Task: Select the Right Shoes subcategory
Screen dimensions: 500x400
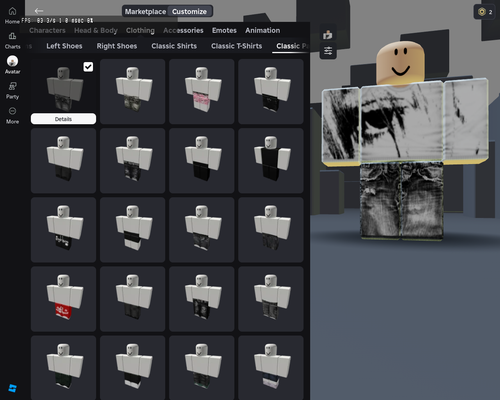Action: coord(117,46)
